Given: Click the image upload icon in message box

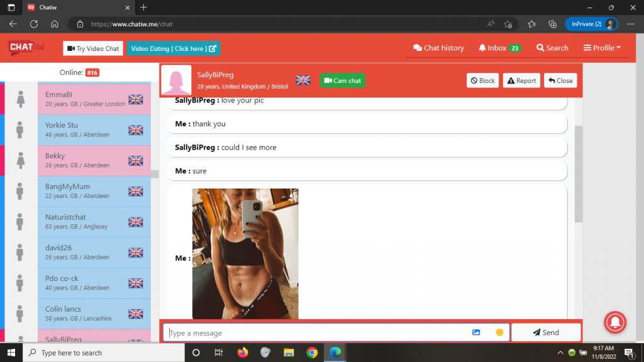Looking at the screenshot, I should (476, 332).
